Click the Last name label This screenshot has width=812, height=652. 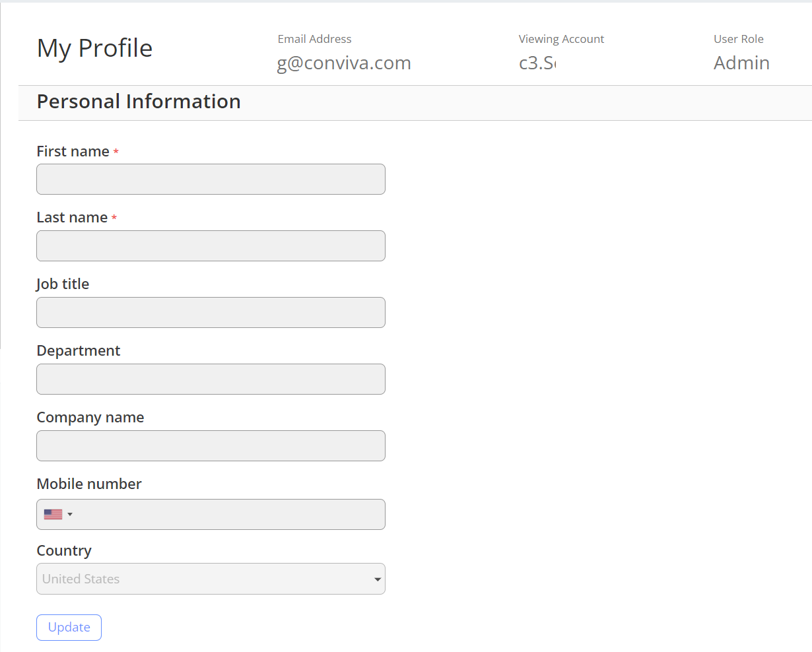(72, 217)
